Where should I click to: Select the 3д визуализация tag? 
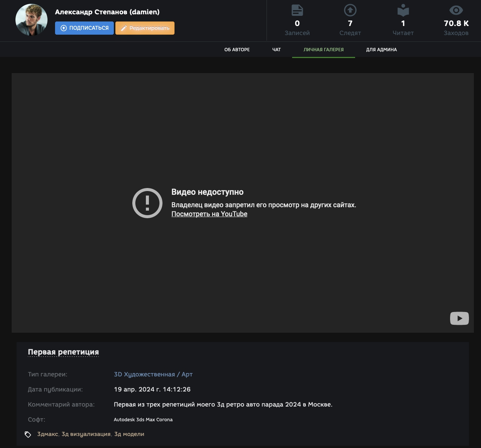[x=86, y=434]
